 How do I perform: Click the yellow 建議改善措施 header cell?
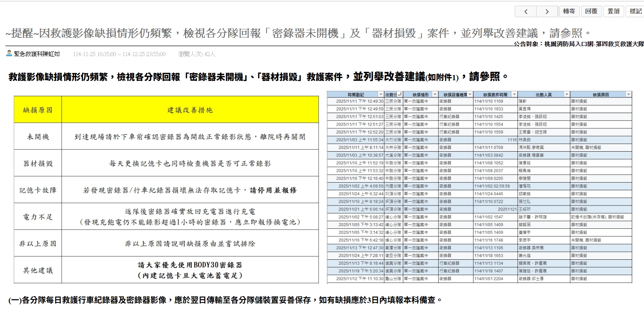click(190, 110)
